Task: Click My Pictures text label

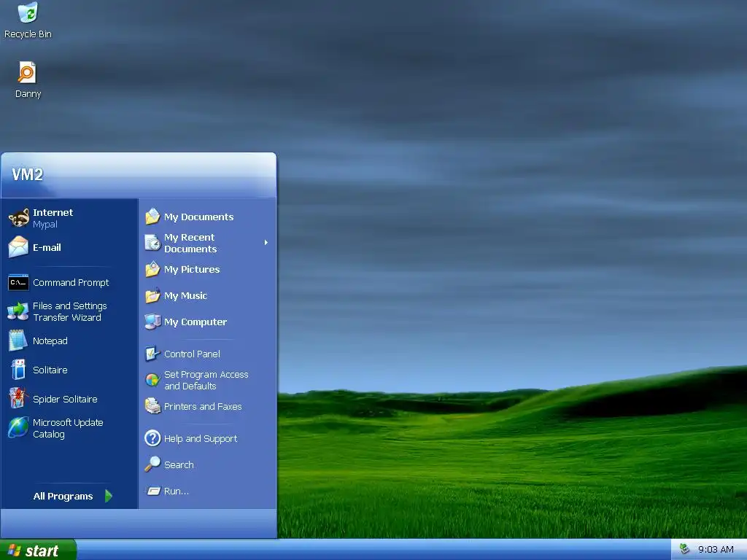Action: pos(192,270)
